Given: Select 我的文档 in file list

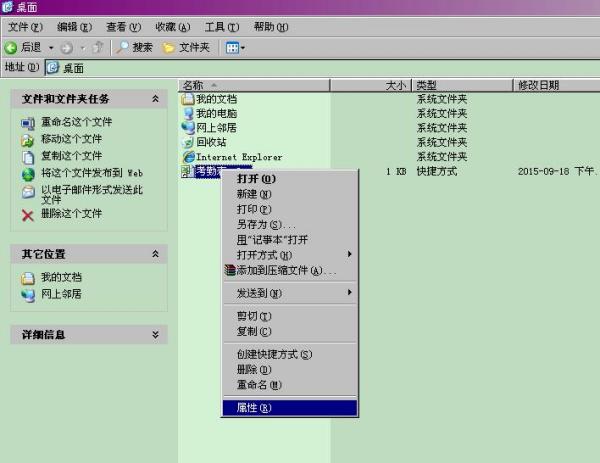Looking at the screenshot, I should (217, 99).
